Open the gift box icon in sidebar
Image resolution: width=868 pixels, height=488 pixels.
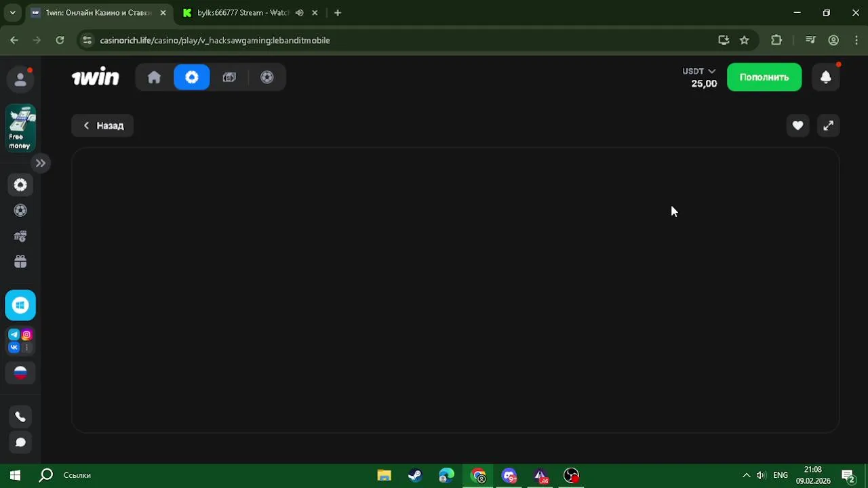[20, 262]
